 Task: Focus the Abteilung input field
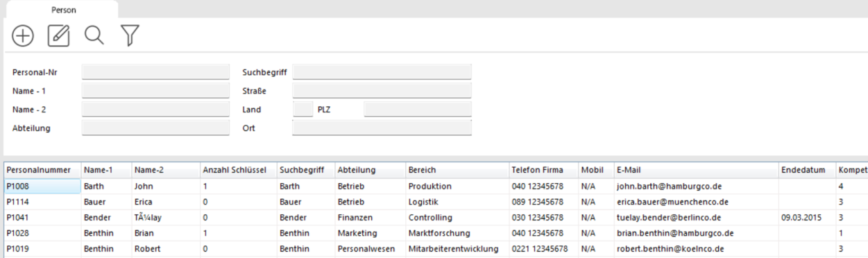click(x=155, y=128)
